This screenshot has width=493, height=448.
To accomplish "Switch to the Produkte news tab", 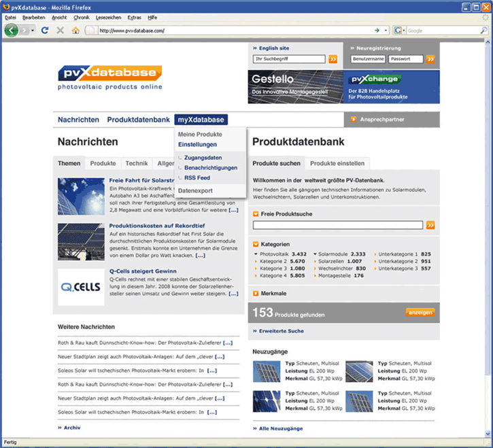I will pos(103,163).
